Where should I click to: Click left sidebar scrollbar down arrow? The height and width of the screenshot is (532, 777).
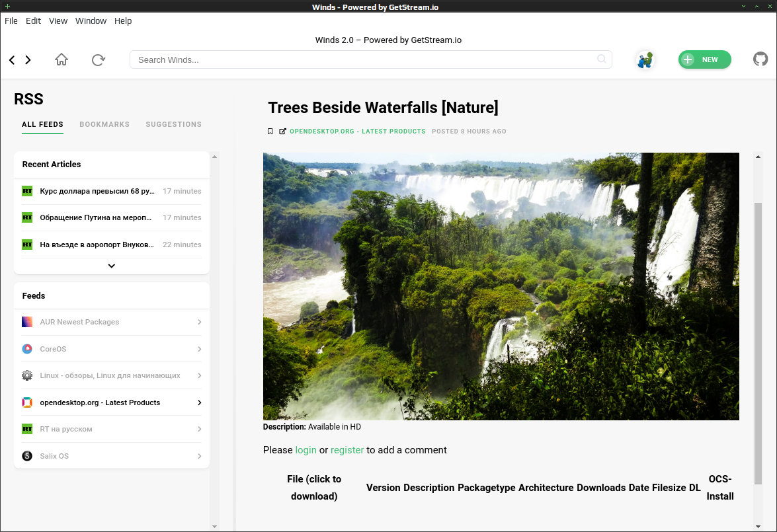tap(214, 527)
